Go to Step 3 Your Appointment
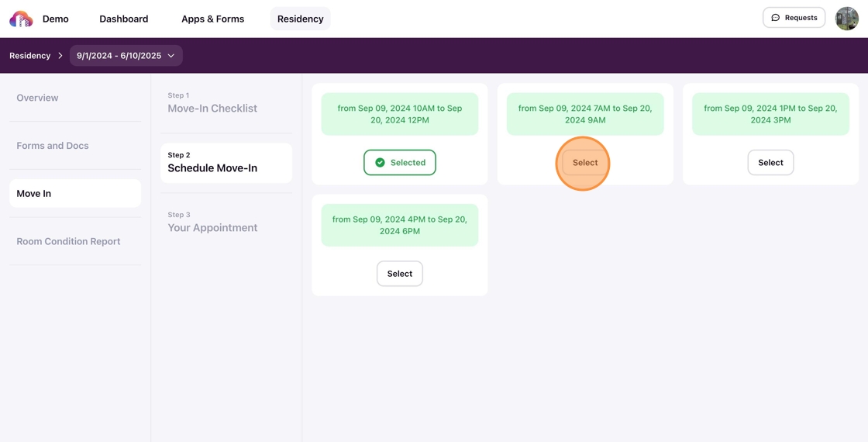 coord(212,223)
